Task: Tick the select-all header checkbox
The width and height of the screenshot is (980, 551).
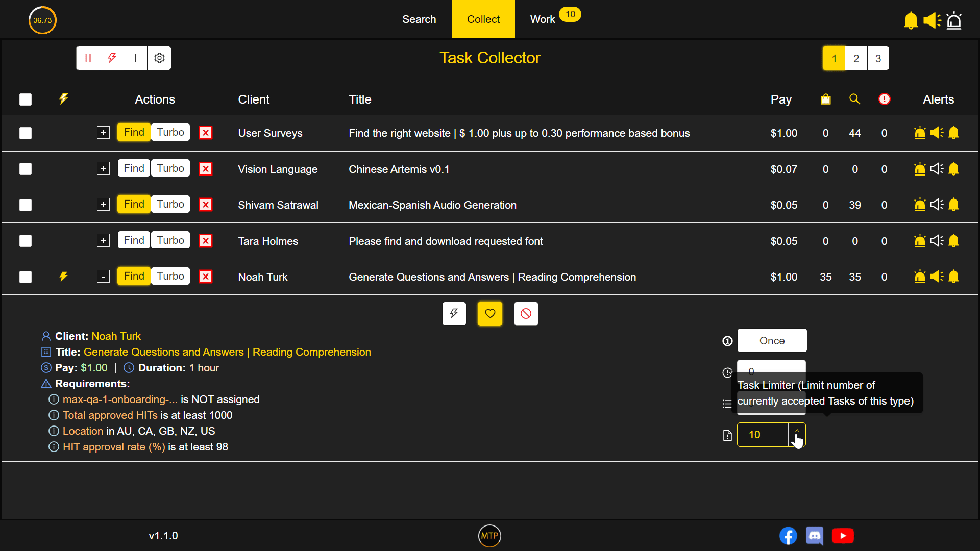Action: tap(26, 99)
